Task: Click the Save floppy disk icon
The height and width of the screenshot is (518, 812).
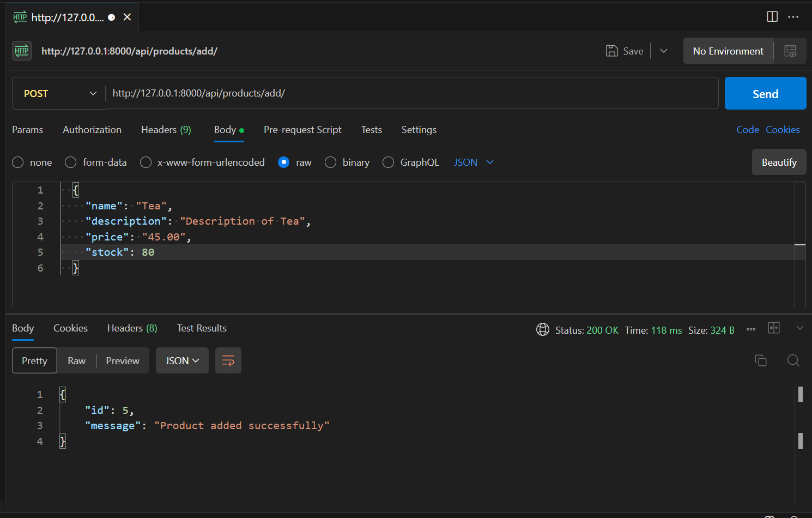Action: 612,51
